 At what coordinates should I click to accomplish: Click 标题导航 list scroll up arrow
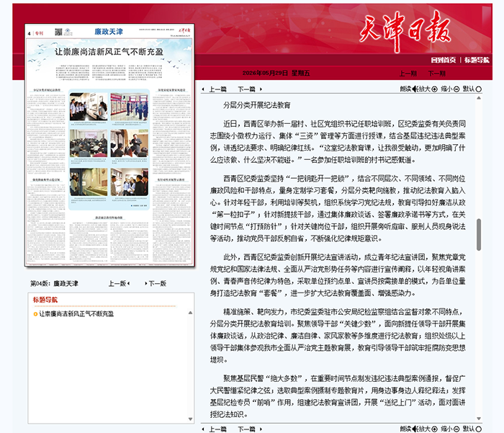pyautogui.click(x=190, y=313)
